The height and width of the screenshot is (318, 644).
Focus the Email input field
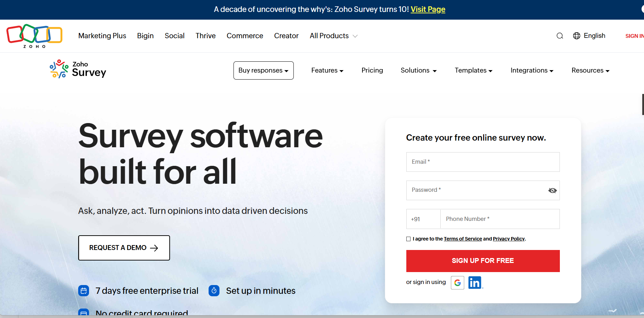(483, 162)
